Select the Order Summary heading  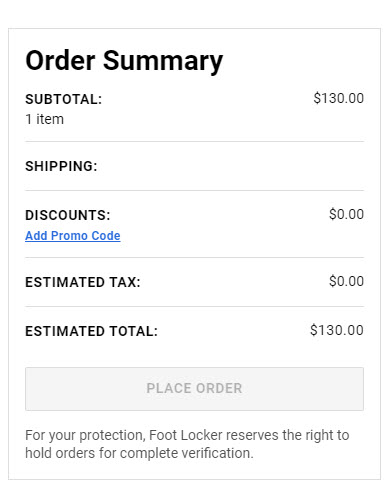click(124, 61)
